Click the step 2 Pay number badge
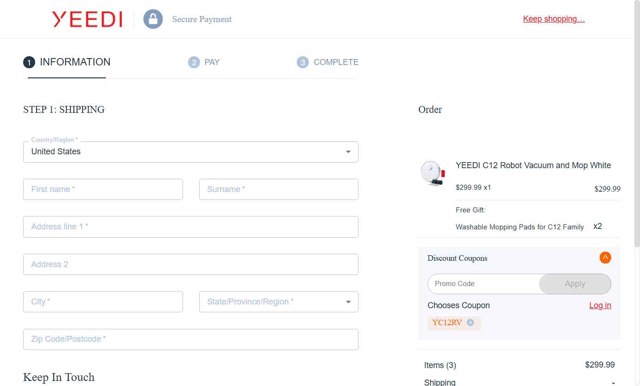This screenshot has height=386, width=640. [x=193, y=62]
